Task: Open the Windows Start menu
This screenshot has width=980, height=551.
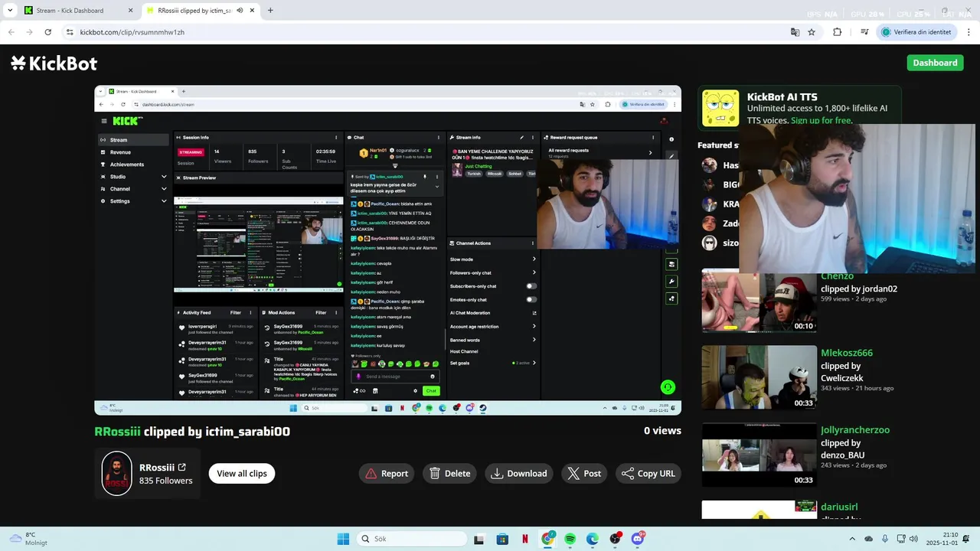Action: tap(343, 539)
